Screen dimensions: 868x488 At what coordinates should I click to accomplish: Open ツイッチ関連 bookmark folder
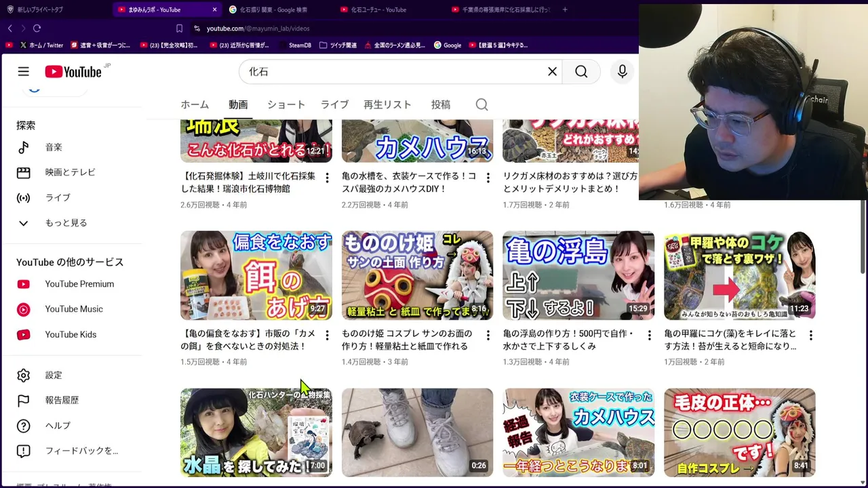(337, 45)
